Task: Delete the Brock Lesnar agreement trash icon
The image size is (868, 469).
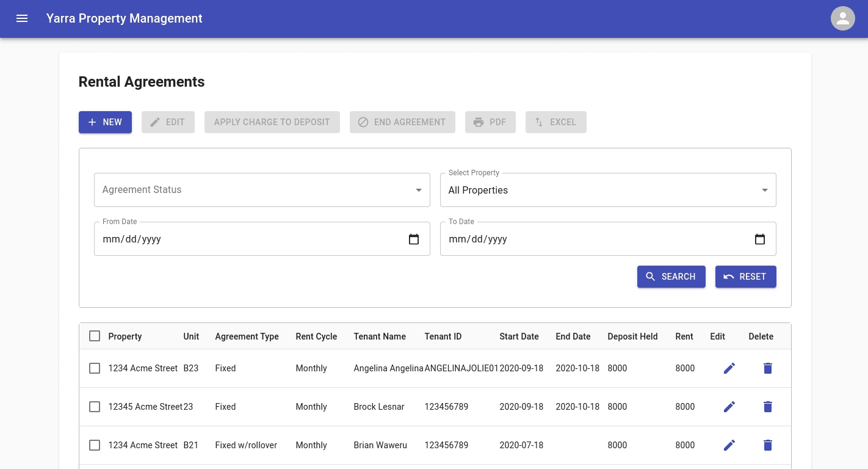Action: click(768, 407)
